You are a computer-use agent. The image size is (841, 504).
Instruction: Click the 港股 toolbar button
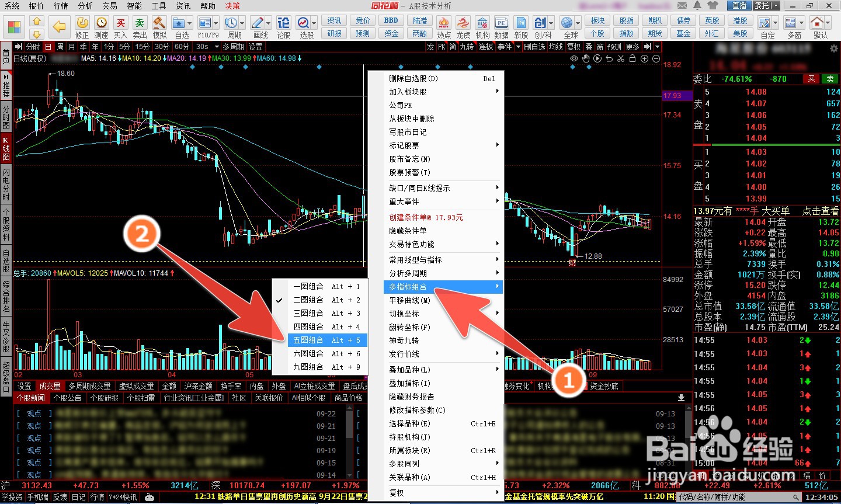(740, 20)
